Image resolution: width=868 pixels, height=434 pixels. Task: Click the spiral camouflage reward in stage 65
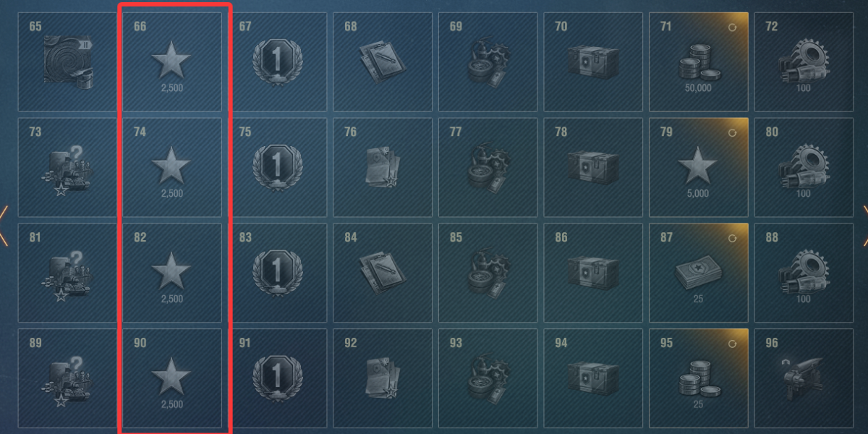click(x=67, y=62)
